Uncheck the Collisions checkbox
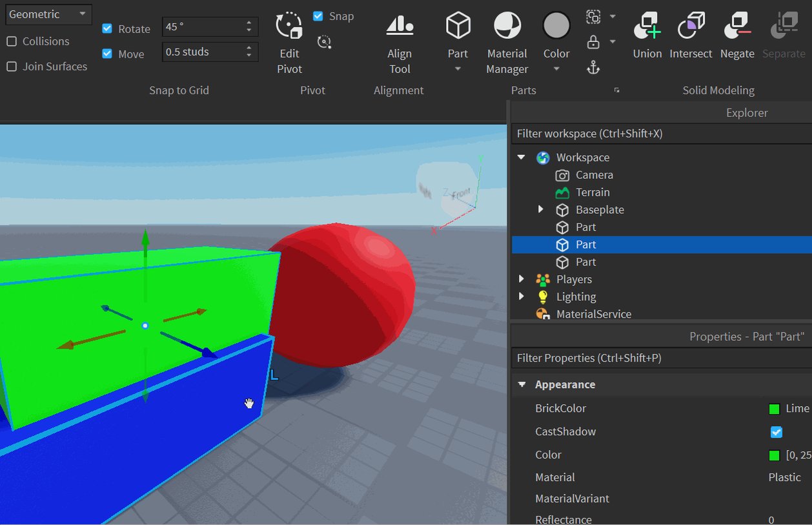Viewport: 812px width, 525px height. [11, 41]
